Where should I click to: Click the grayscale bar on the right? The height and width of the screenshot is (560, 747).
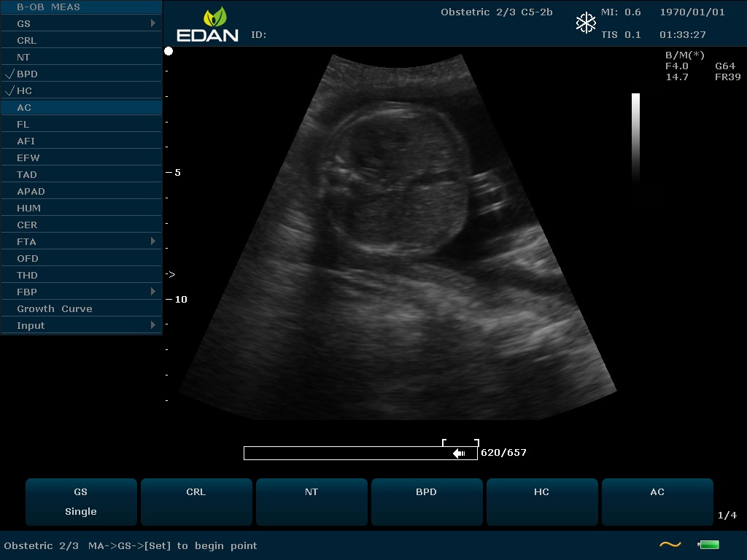(635, 139)
